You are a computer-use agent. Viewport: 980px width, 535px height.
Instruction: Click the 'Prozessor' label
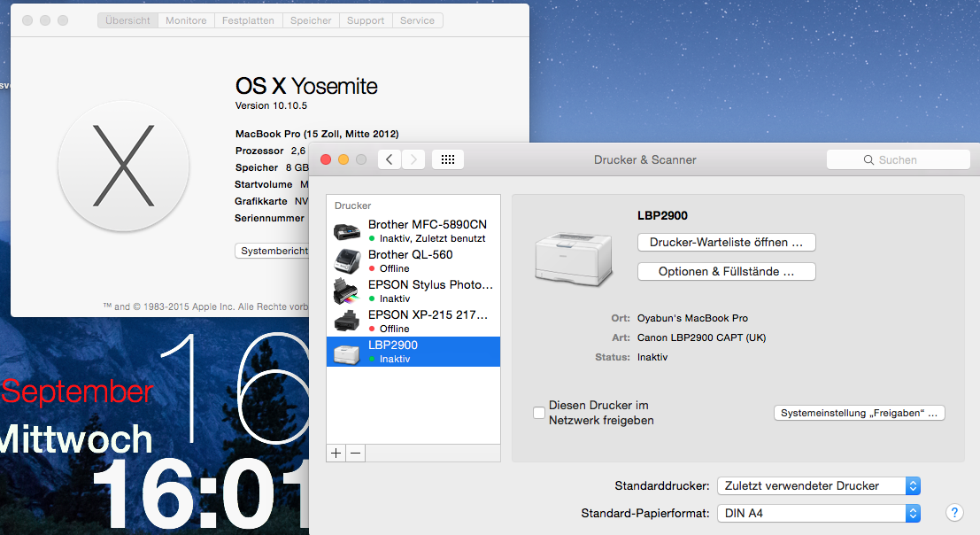coord(259,151)
